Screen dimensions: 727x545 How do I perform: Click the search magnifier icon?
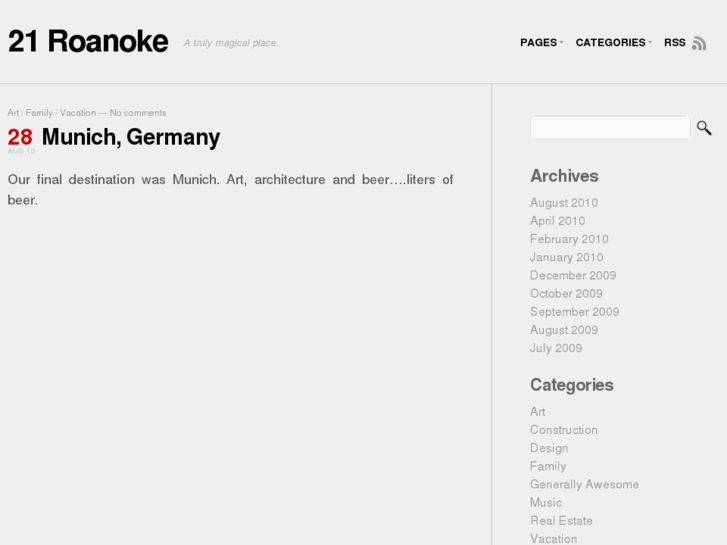(704, 128)
